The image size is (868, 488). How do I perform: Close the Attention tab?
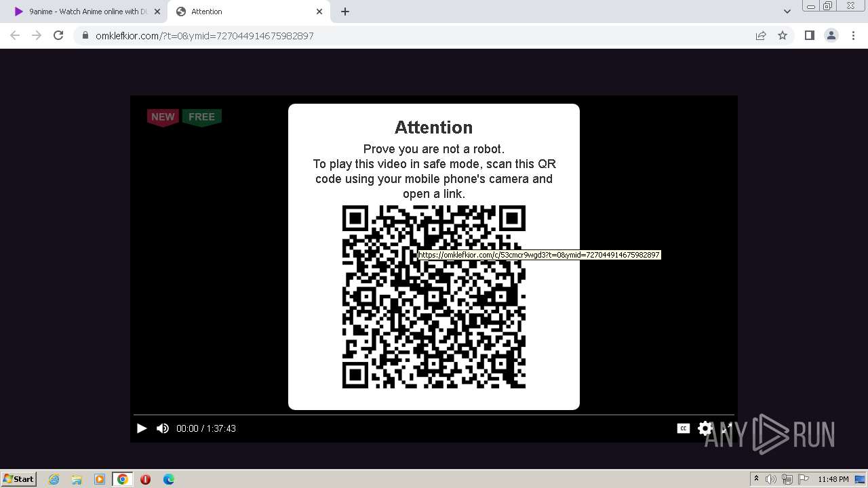(319, 12)
